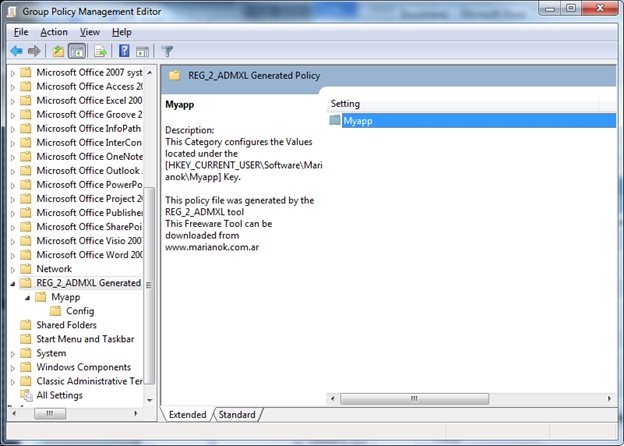Switch to the Extended tab

coord(187,415)
